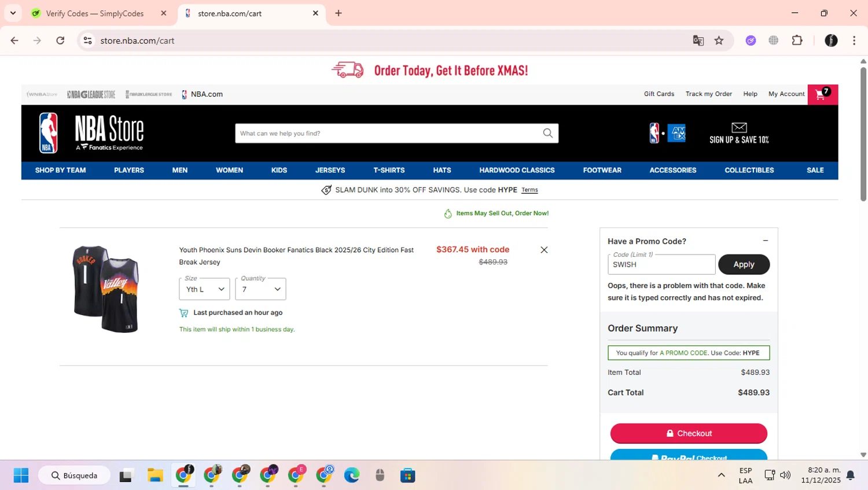This screenshot has width=868, height=490.
Task: Open the tab search dropdown arrow
Action: 13,13
